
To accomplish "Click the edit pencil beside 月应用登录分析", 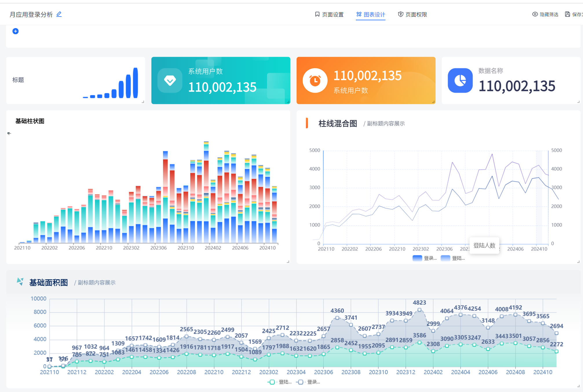I will [x=59, y=14].
